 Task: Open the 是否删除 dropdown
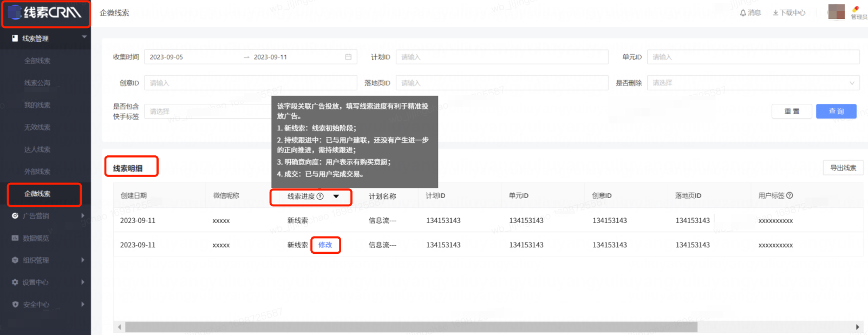(x=753, y=83)
